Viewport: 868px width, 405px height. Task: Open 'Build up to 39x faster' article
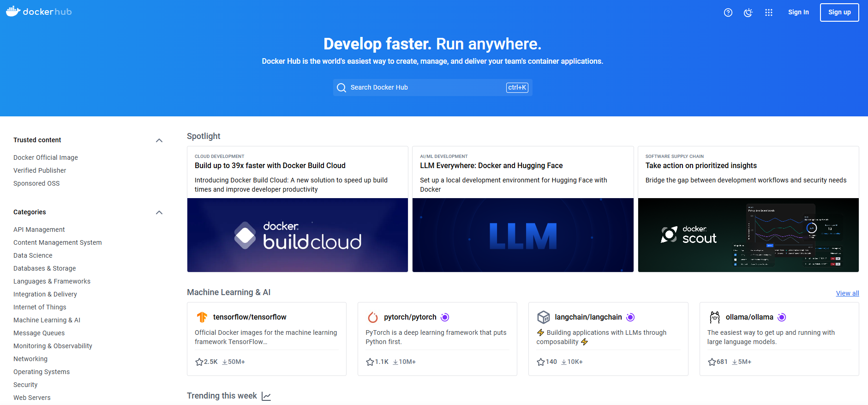[x=270, y=166]
